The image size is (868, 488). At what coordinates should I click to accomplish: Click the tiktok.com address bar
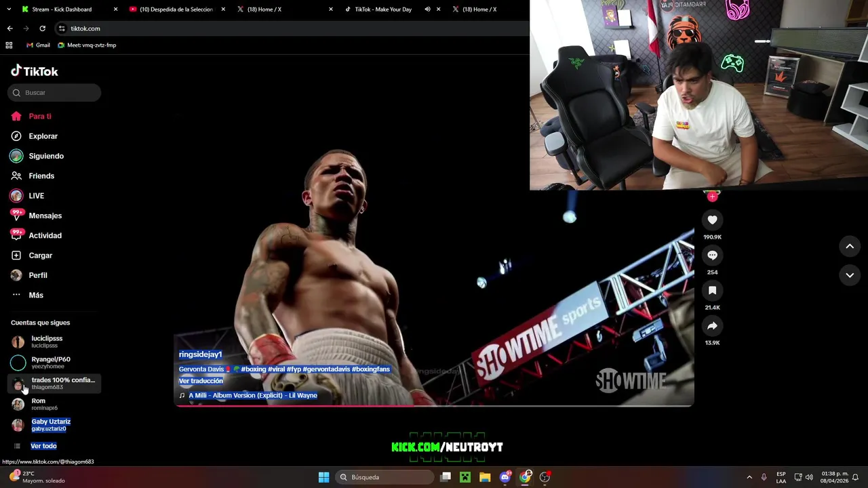click(292, 28)
